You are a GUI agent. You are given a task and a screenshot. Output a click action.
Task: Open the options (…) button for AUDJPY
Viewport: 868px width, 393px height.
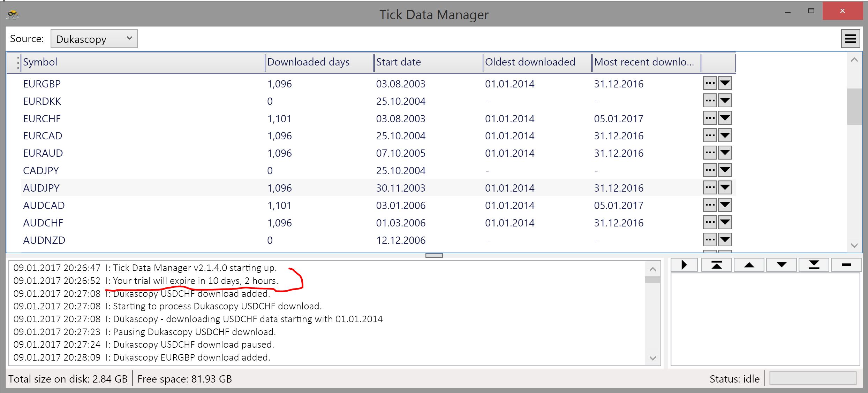pyautogui.click(x=710, y=188)
